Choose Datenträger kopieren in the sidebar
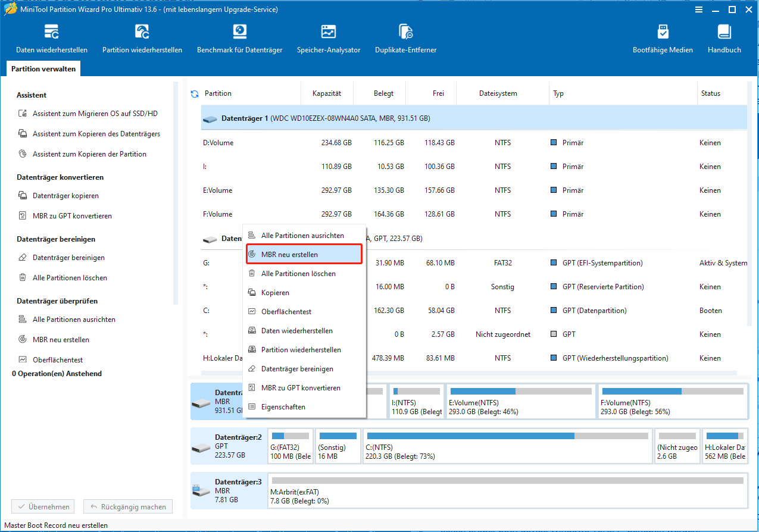 58,196
